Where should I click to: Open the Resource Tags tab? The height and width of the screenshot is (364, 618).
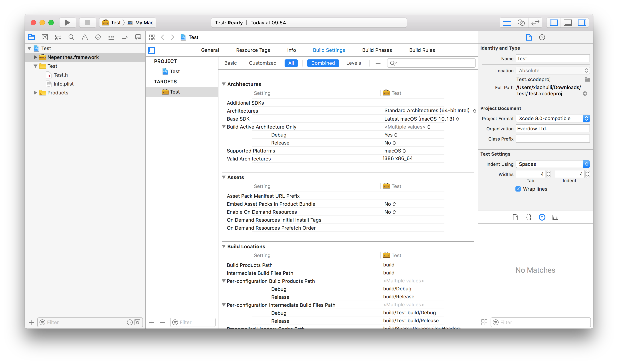[x=253, y=50]
